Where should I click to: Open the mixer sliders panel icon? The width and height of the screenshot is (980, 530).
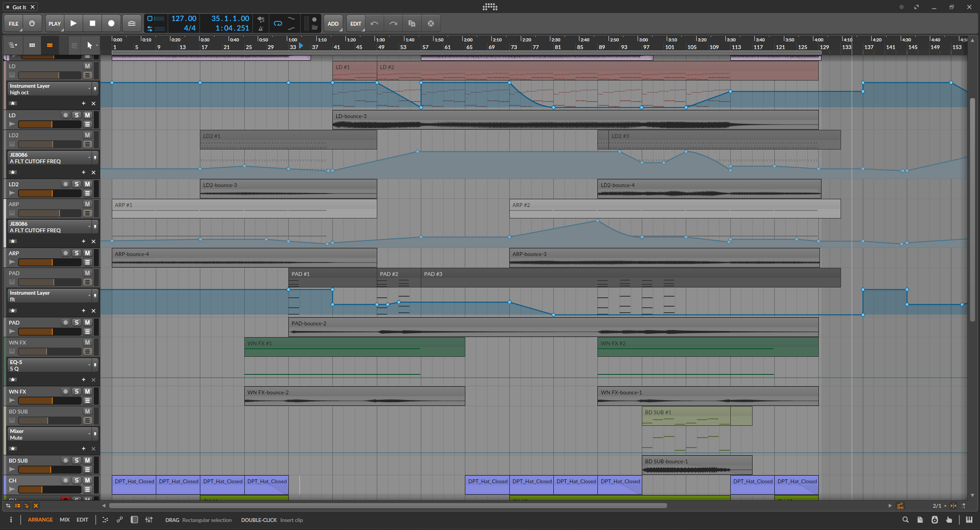click(x=149, y=520)
